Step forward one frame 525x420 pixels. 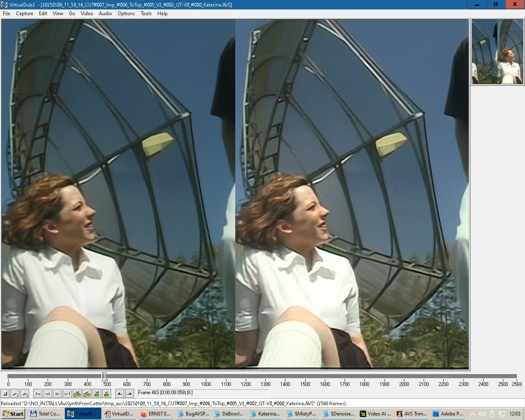coord(57,394)
